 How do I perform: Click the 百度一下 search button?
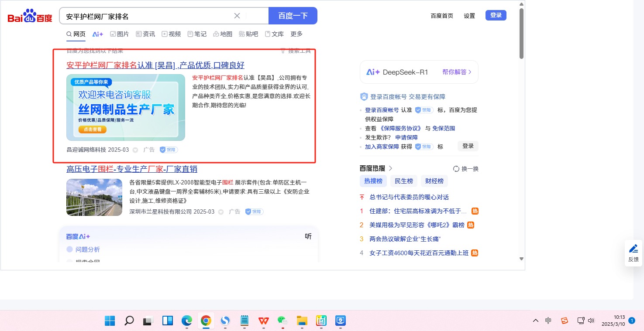[x=293, y=16]
